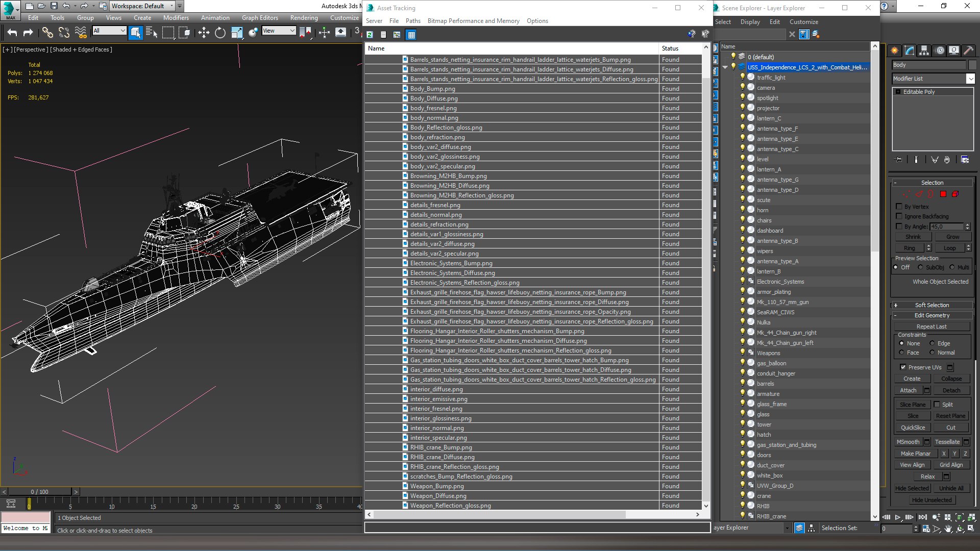Open the Motion command panel tab
Image resolution: width=980 pixels, height=551 pixels.
coord(939,51)
